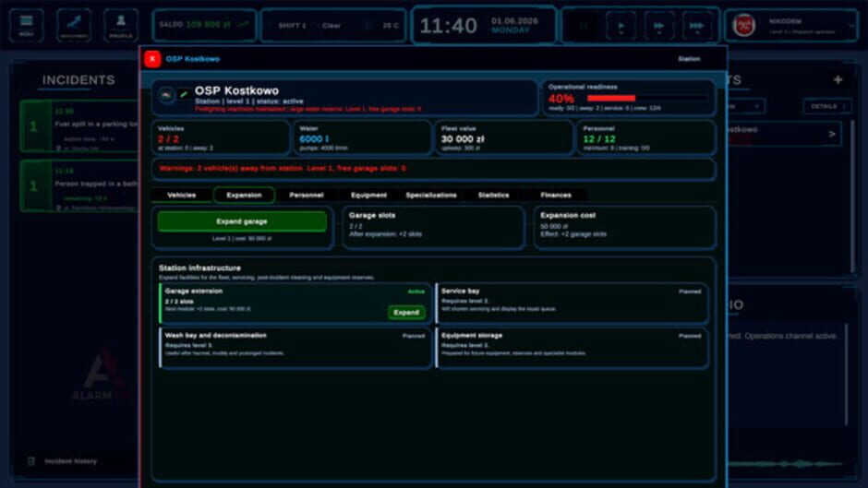The image size is (868, 488).
Task: Click the red Warnings message bar
Action: [x=433, y=169]
